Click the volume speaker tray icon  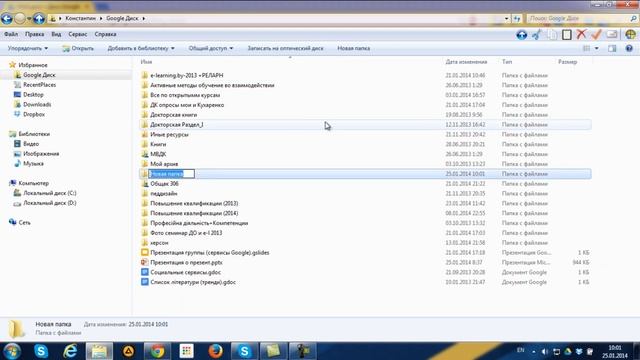coord(545,351)
